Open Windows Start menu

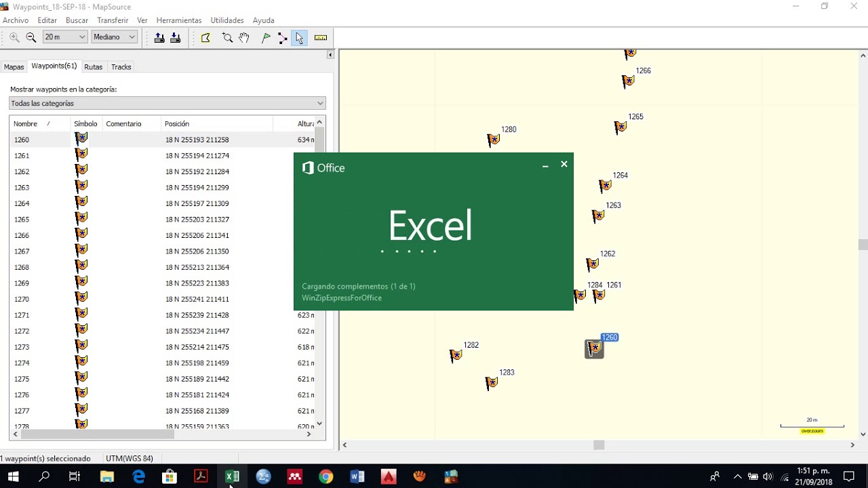click(x=13, y=476)
